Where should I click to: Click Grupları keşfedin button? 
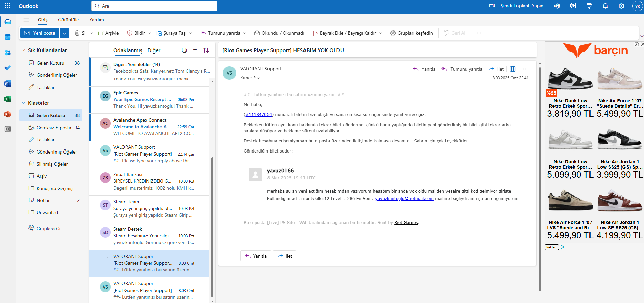coord(412,33)
